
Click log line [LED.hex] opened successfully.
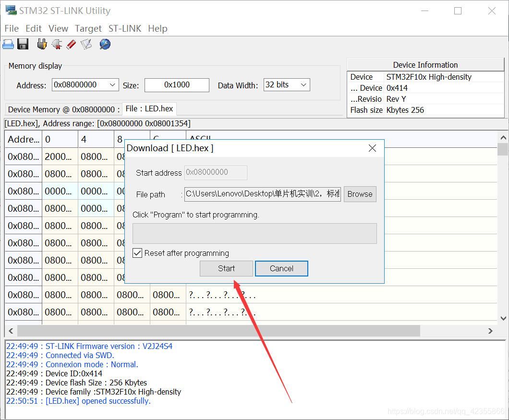point(78,401)
